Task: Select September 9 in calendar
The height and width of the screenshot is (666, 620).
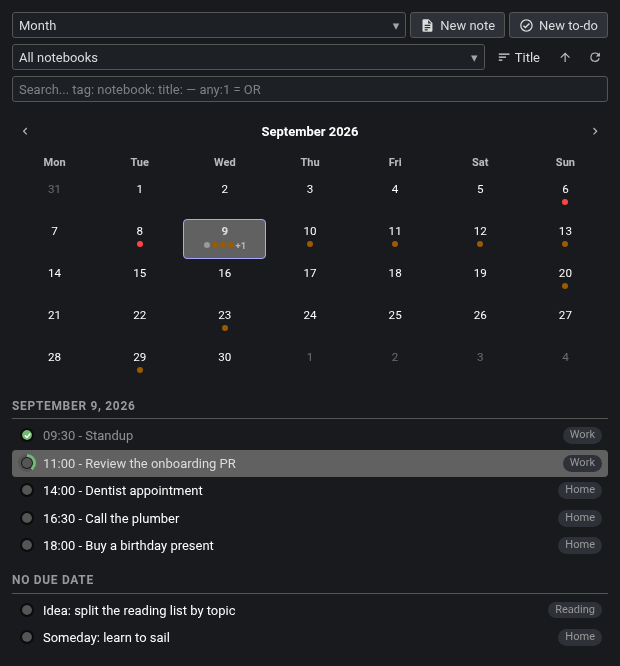Action: [x=225, y=239]
